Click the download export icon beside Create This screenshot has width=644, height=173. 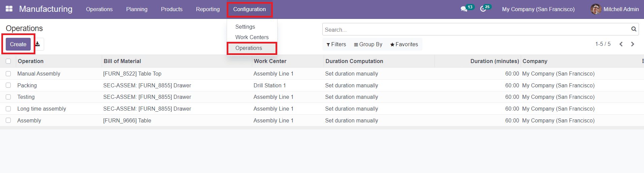pyautogui.click(x=38, y=44)
